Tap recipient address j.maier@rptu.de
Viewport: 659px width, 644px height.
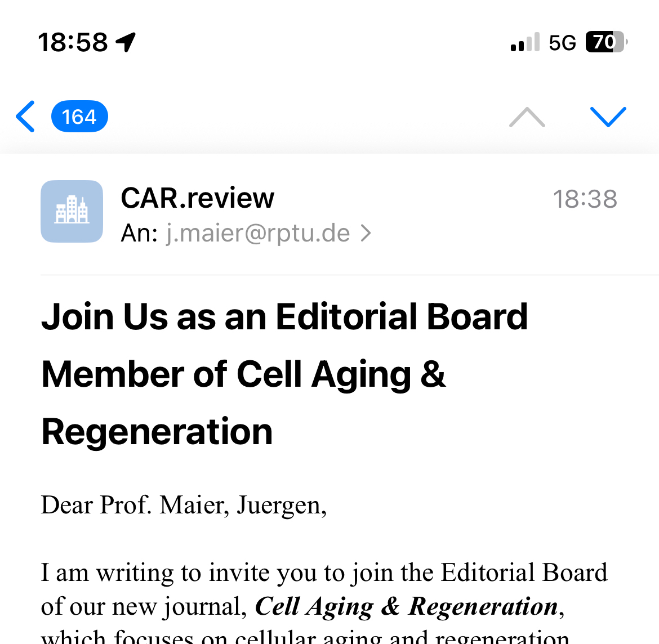click(258, 233)
